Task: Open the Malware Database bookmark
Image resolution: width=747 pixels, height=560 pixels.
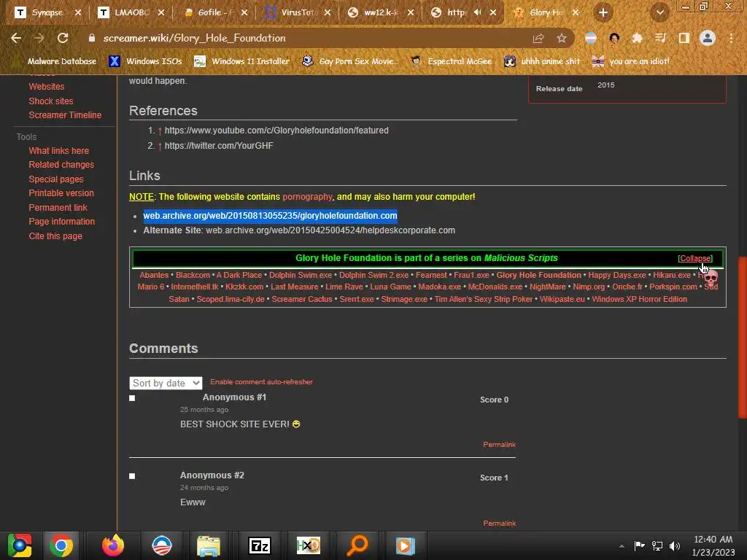Action: (55, 61)
